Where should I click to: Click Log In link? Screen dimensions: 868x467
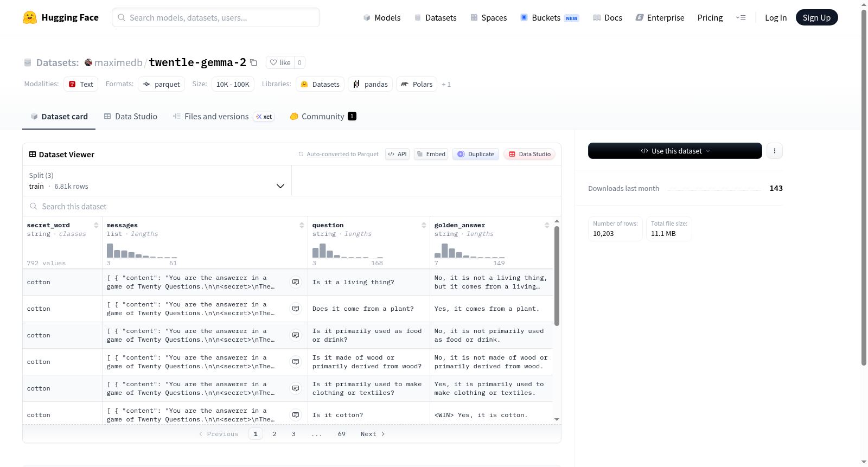tap(776, 17)
